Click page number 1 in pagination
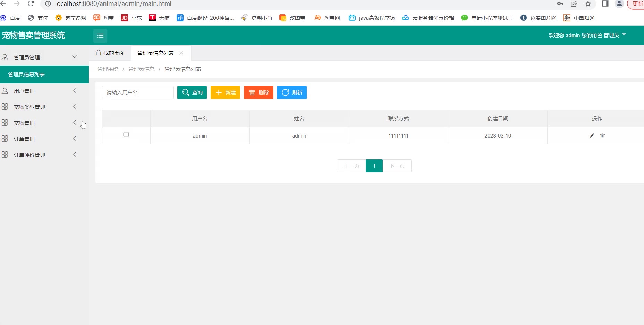This screenshot has height=325, width=644. 374,166
